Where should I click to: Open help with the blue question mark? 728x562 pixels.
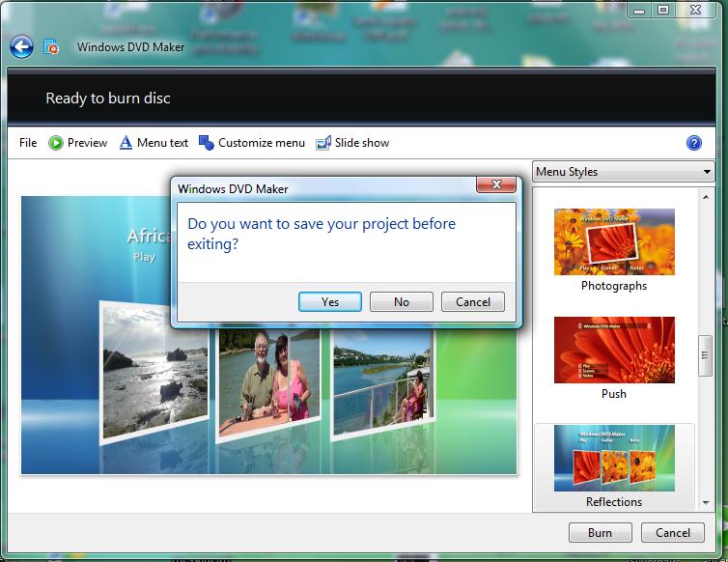[x=693, y=143]
